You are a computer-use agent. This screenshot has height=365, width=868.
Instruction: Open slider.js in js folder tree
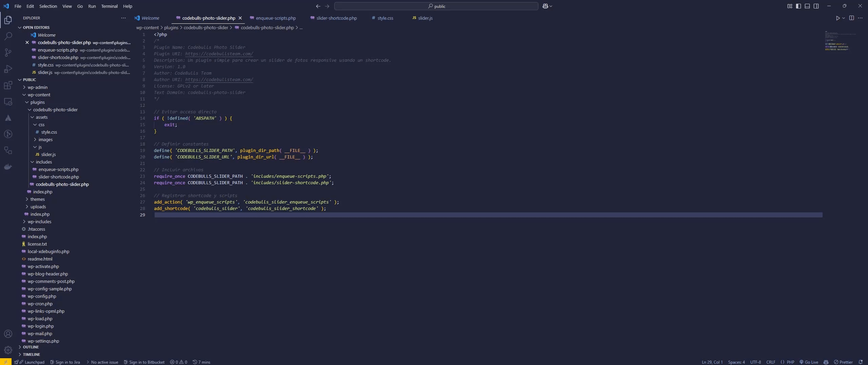(48, 154)
